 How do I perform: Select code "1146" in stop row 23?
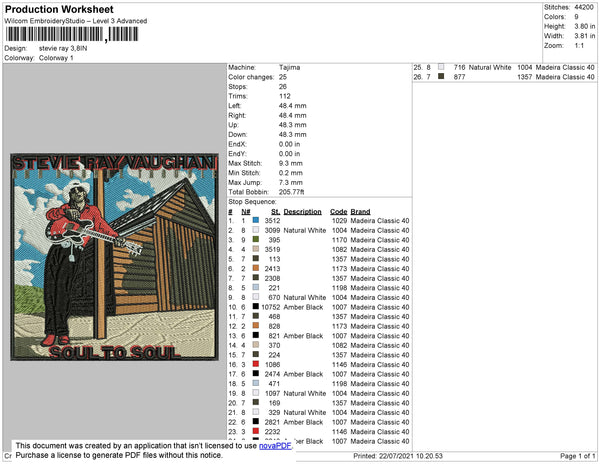coord(339,431)
